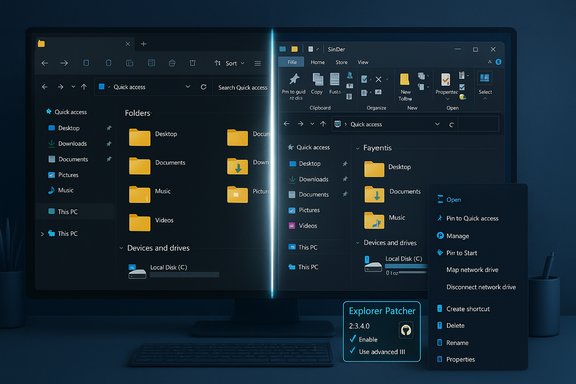Screen dimensions: 576x384
Task: Click the Search Quick access field
Action: pos(242,87)
